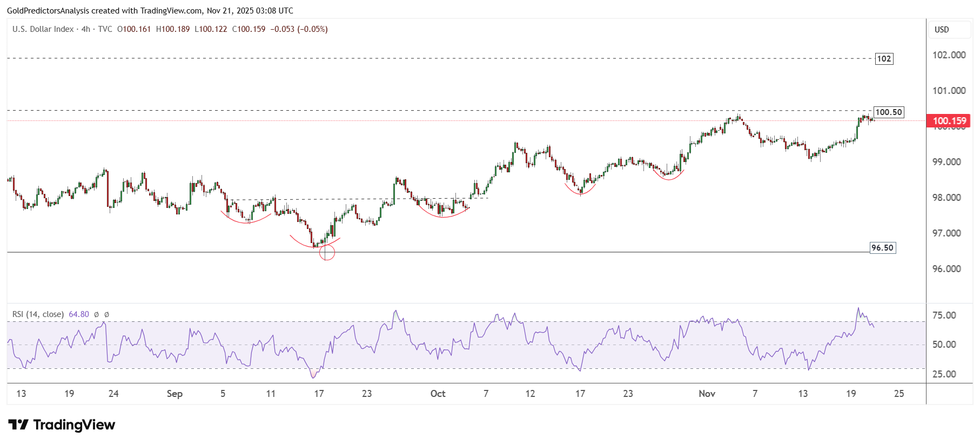
Task: Click the 75.00 level on the RSI scale
Action: [944, 315]
